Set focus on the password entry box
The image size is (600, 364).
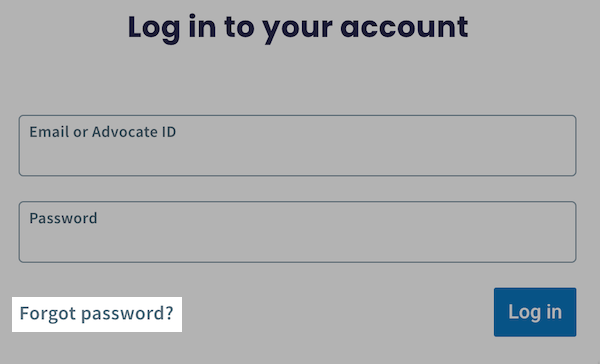(297, 232)
